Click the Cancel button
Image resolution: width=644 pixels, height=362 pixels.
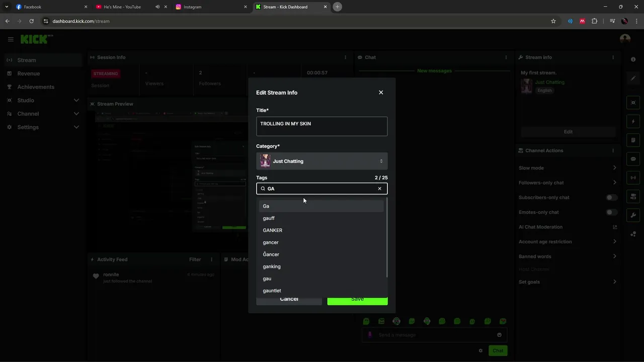(x=289, y=300)
